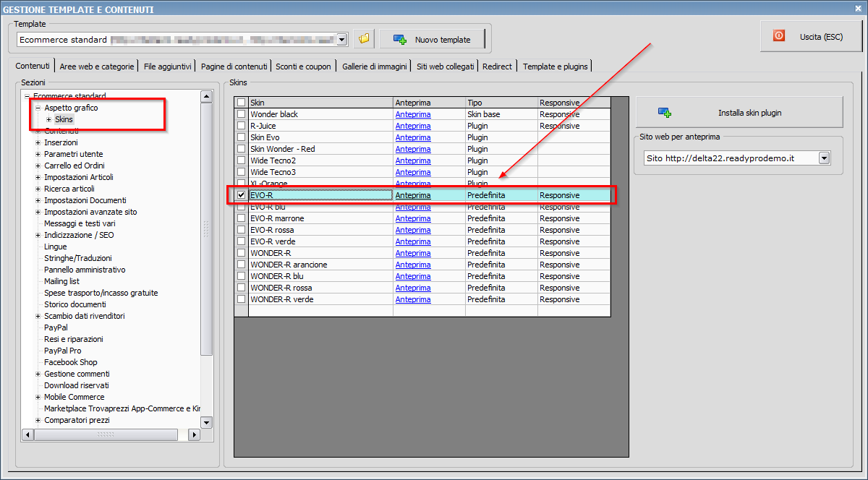
Task: Click the EVO-R verde skin name cell
Action: pos(320,241)
